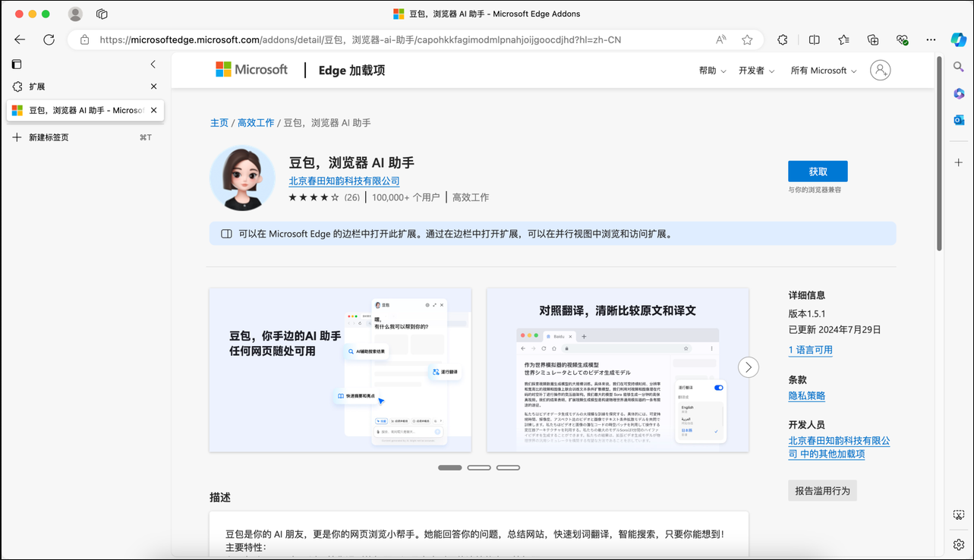The height and width of the screenshot is (560, 974).
Task: Click the 已更新 2024年7月29日 text
Action: (x=834, y=329)
